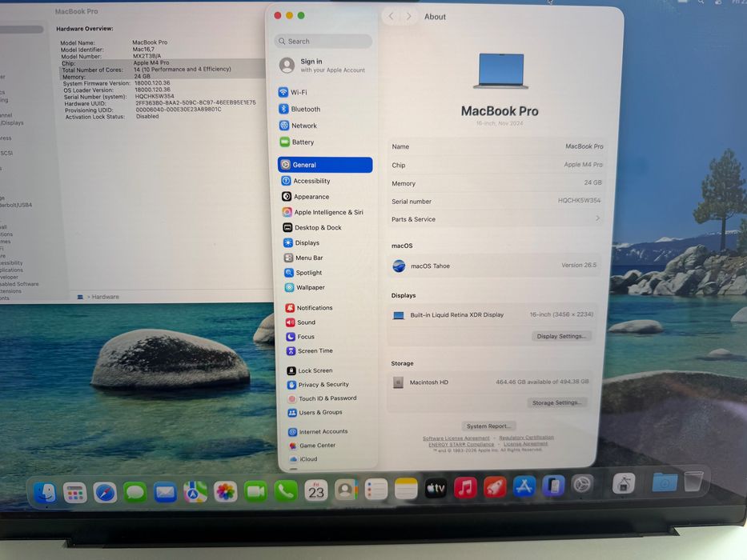
Task: Open the Calendar app in Dock
Action: [x=316, y=490]
